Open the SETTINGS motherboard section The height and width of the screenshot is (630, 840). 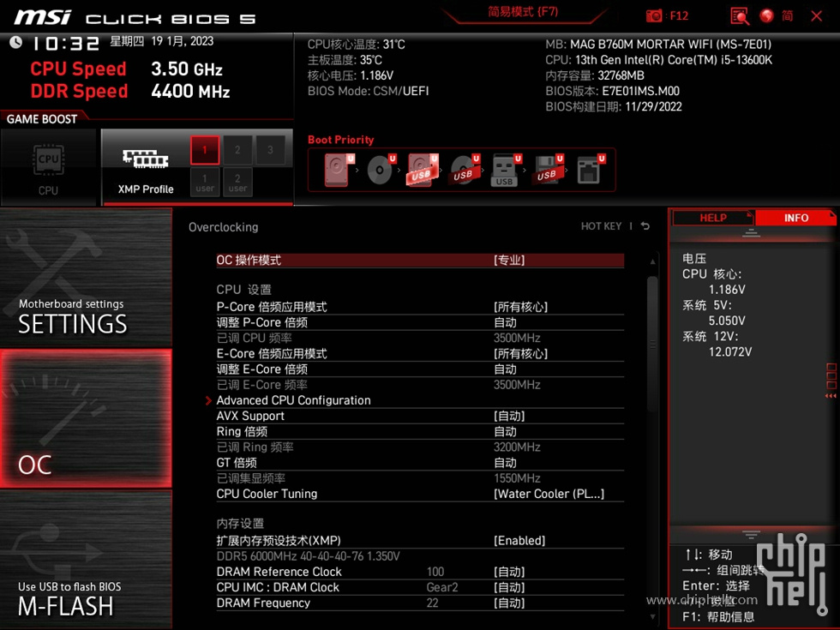click(86, 278)
